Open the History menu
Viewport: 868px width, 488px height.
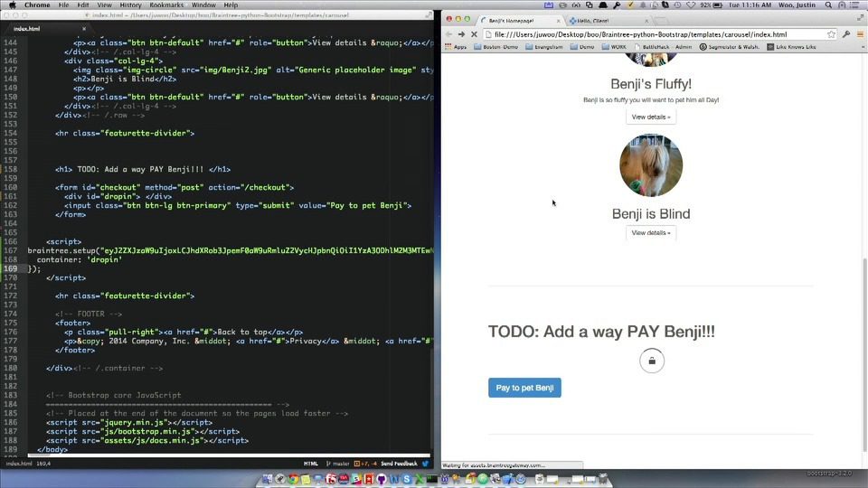[130, 5]
